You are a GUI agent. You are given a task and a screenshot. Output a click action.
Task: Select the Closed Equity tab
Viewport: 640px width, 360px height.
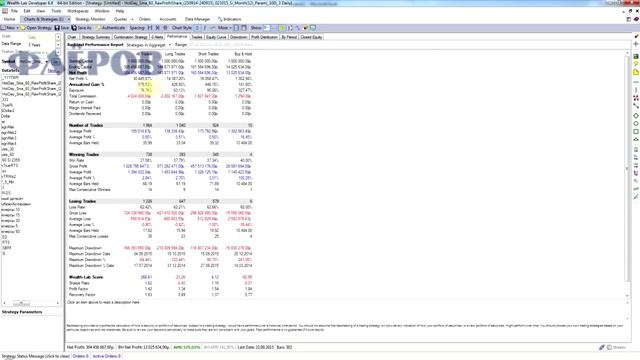[x=311, y=37]
